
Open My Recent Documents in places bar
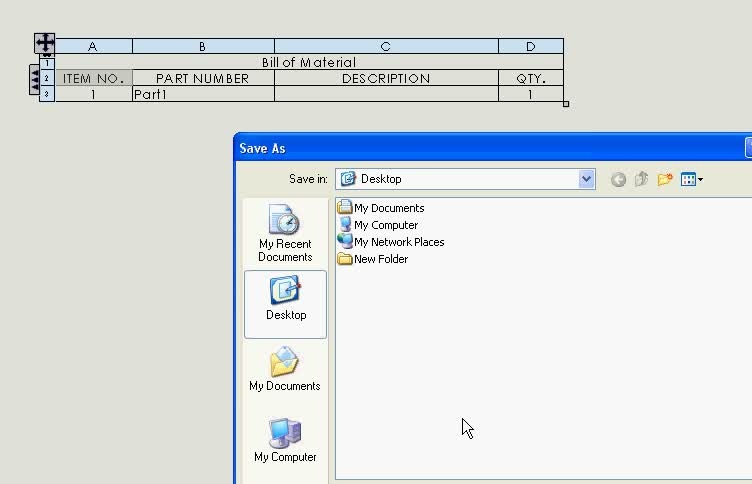point(285,233)
